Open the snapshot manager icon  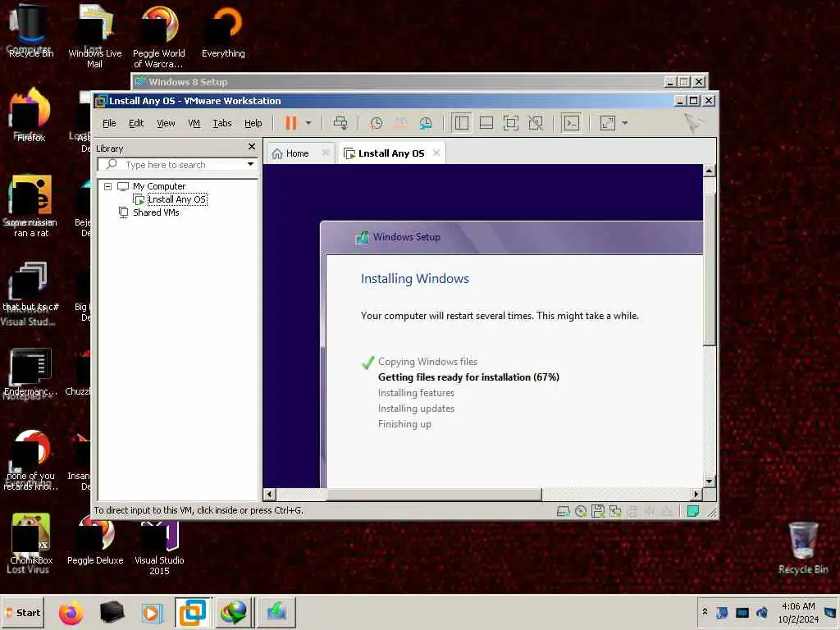[x=426, y=123]
